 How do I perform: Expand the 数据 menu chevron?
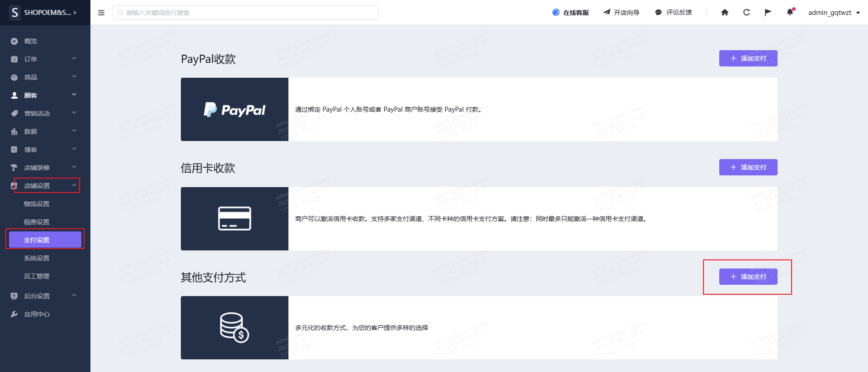[74, 131]
